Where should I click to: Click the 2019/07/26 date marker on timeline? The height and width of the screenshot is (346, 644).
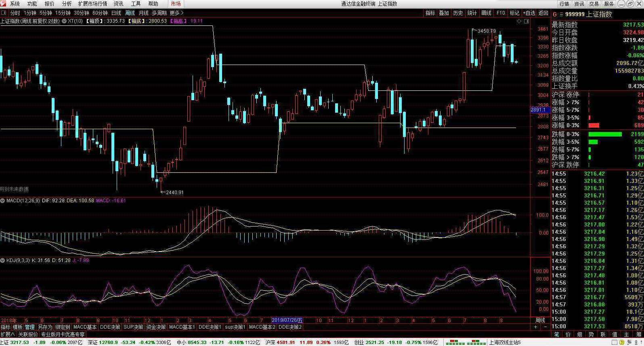pos(287,320)
